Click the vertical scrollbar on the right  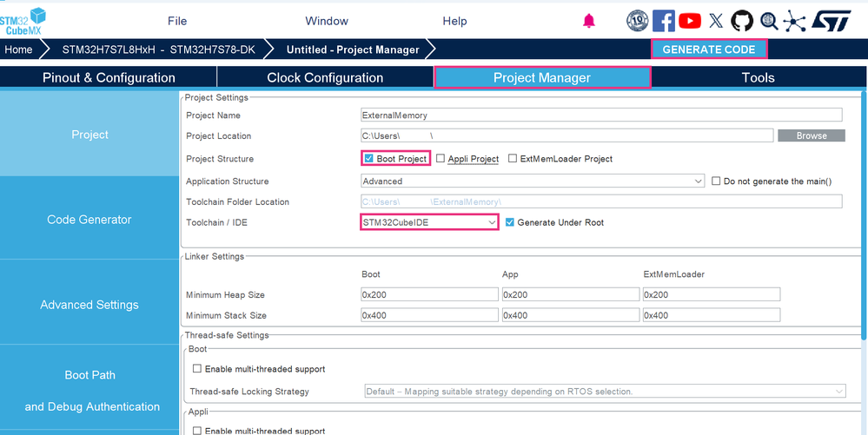click(865, 216)
